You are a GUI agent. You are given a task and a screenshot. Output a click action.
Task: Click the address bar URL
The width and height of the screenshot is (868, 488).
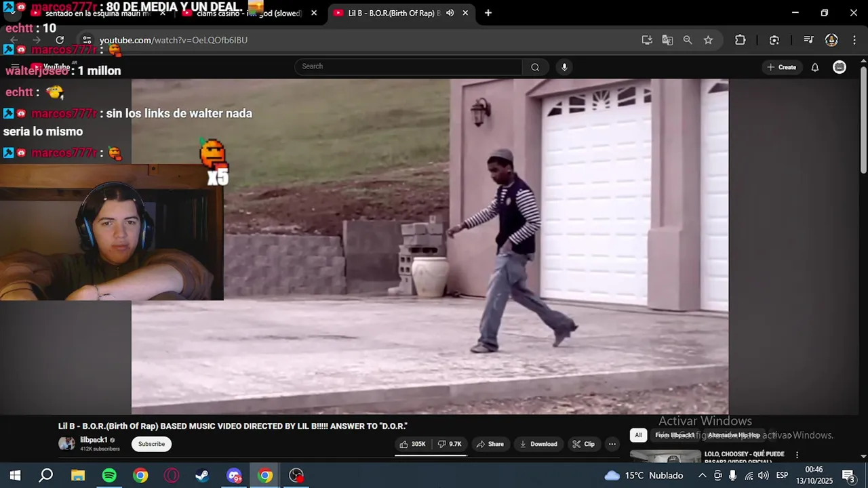pos(174,40)
